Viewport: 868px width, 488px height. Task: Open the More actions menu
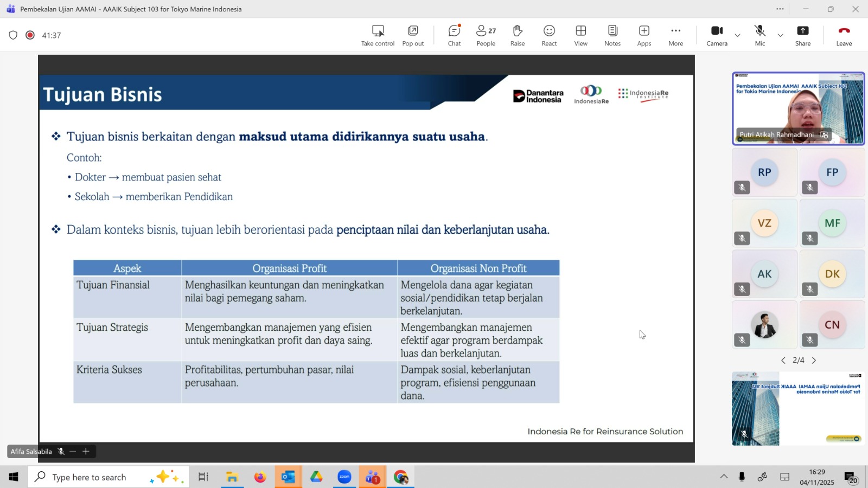point(675,35)
